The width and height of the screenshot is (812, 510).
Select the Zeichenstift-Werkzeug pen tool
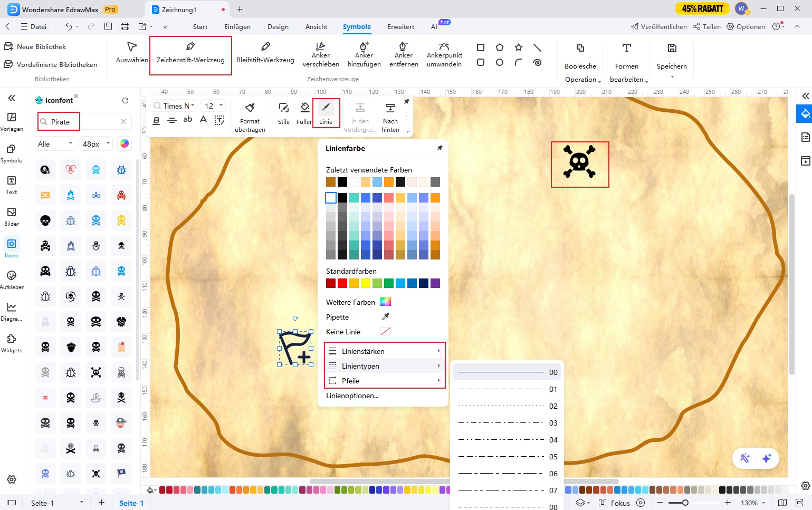(190, 53)
